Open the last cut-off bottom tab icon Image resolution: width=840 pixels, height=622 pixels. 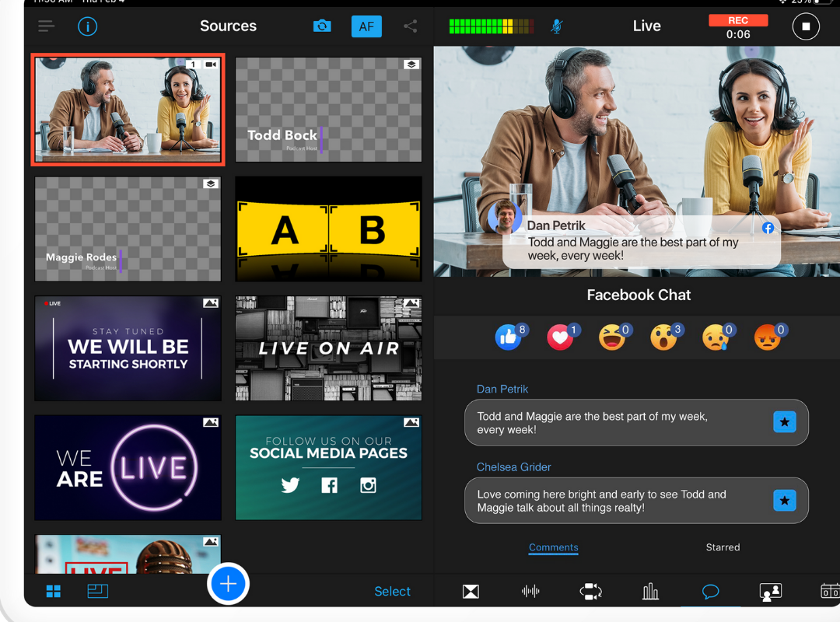pos(831,592)
